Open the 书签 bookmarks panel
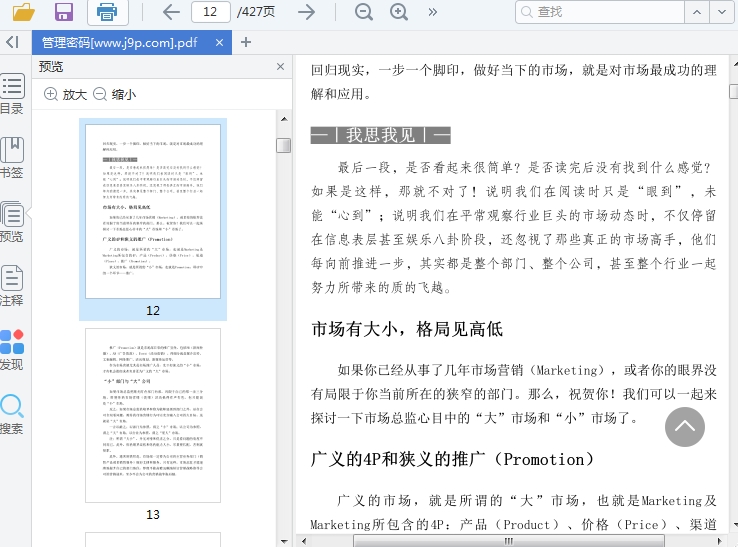738x547 pixels. (12, 158)
